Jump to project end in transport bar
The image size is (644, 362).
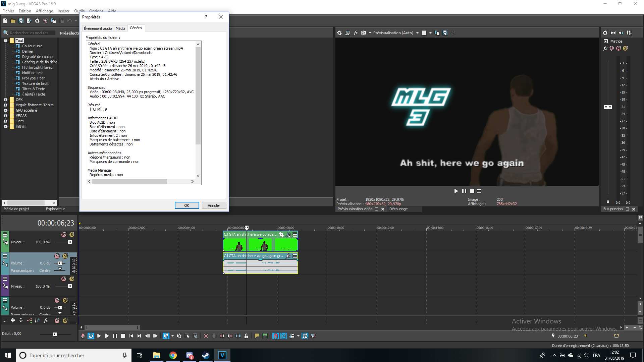click(139, 336)
